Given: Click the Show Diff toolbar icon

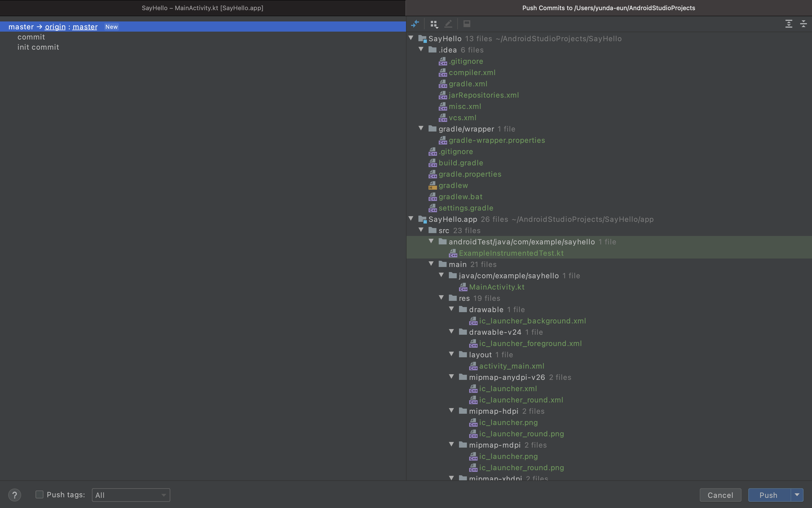Looking at the screenshot, I should pyautogui.click(x=415, y=24).
